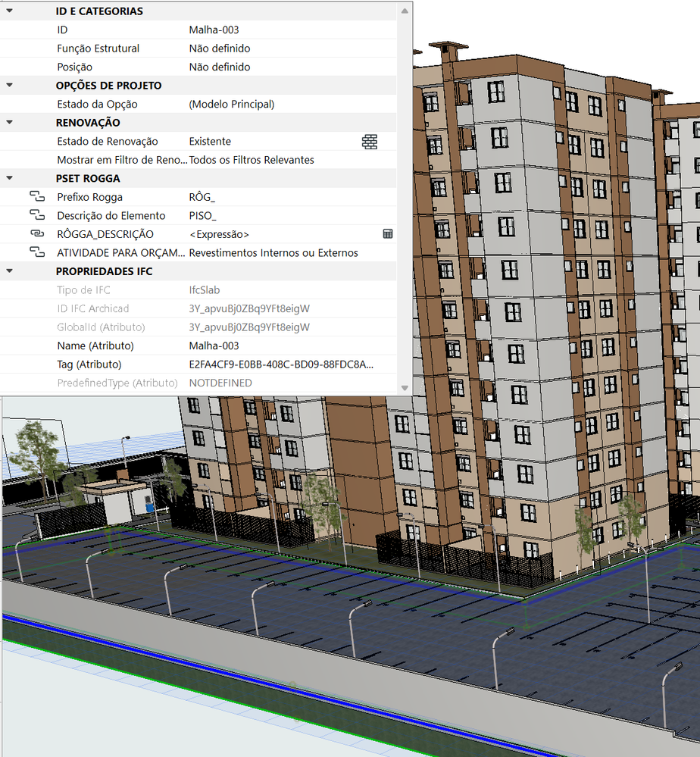Select the ATIVIDADE PARA ORÇAM... label
Image resolution: width=700 pixels, height=757 pixels.
120,253
